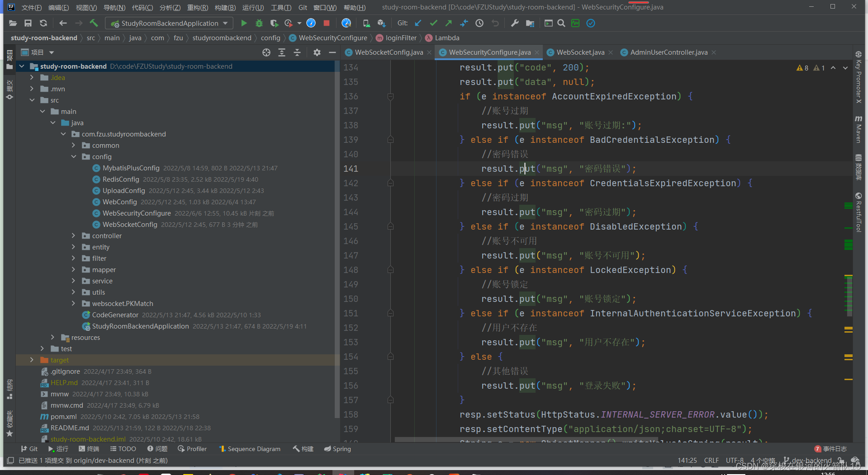
Task: Expand all nodes in the project panel
Action: [x=282, y=52]
